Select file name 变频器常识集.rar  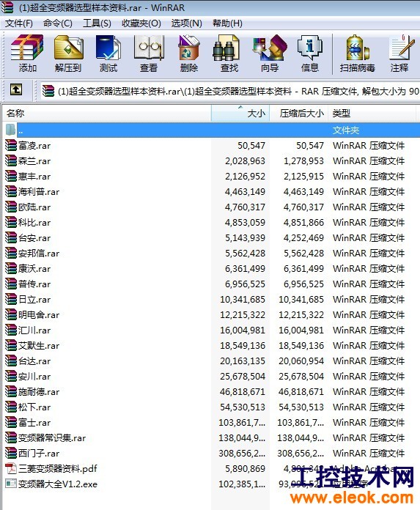point(52,437)
